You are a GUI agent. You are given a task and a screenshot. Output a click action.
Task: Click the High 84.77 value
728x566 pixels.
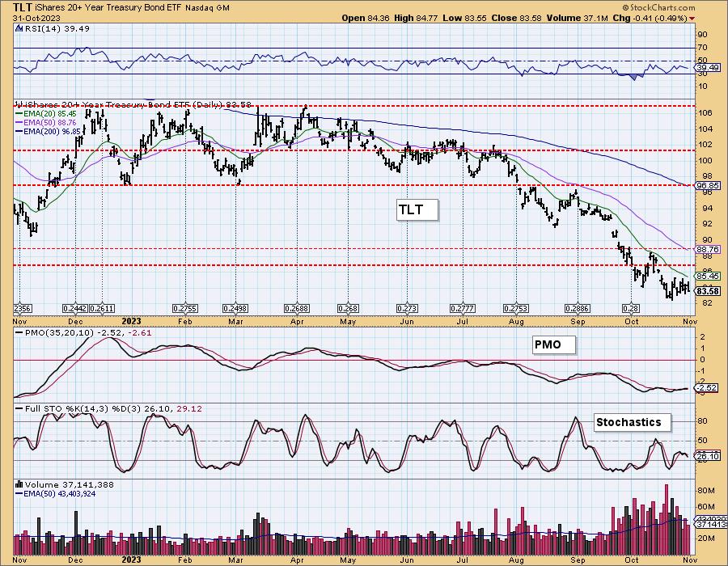click(x=417, y=18)
